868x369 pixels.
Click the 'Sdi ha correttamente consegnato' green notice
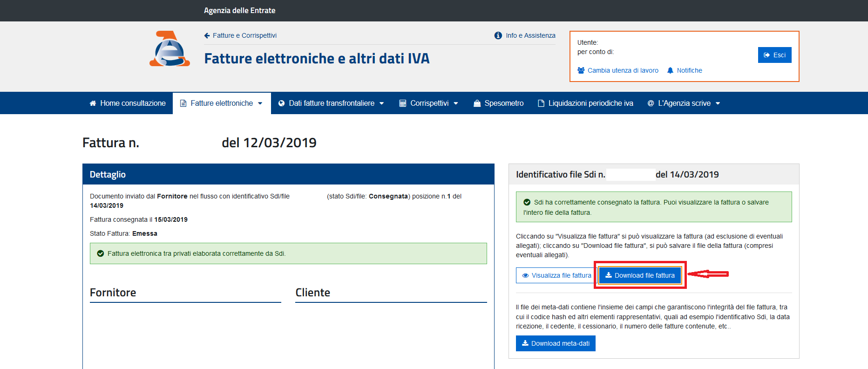pos(654,207)
